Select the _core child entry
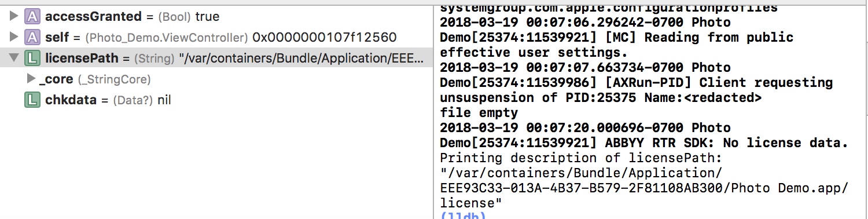Viewport: 868px width, 219px height. [56, 79]
